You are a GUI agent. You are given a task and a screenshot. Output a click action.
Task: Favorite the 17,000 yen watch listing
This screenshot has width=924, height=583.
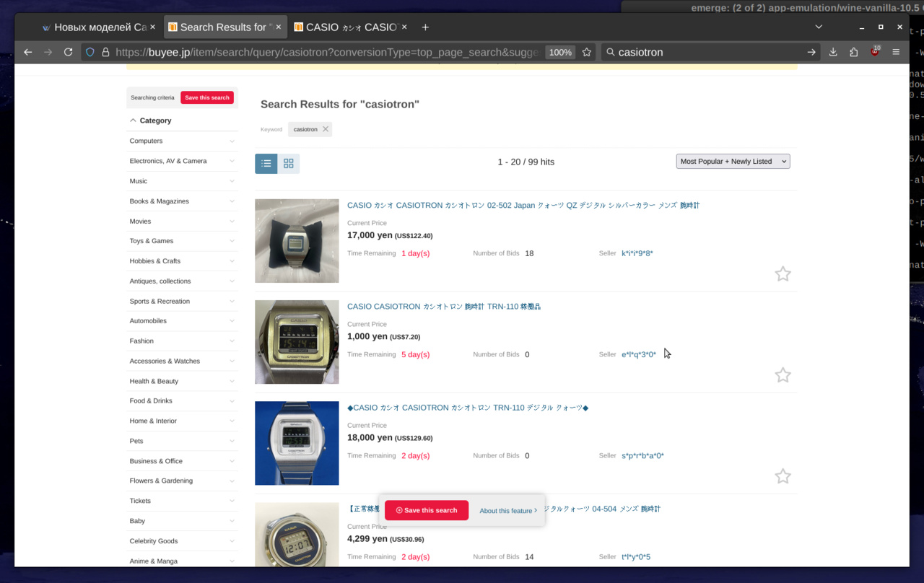point(783,274)
